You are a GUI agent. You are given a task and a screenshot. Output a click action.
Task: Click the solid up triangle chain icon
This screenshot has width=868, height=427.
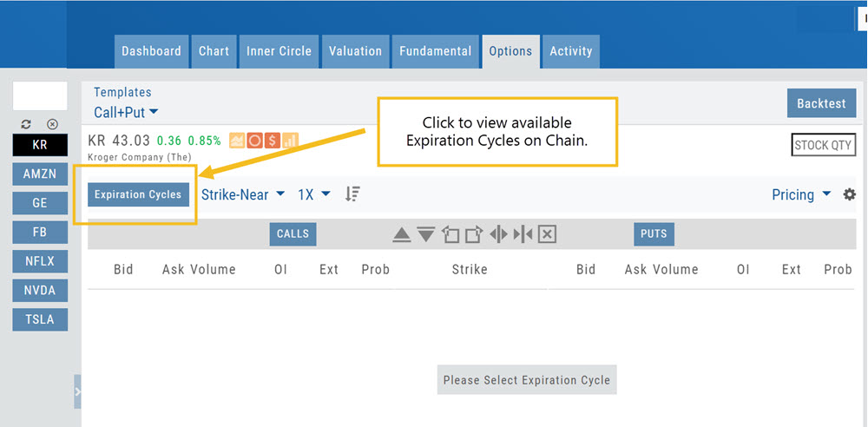click(401, 234)
